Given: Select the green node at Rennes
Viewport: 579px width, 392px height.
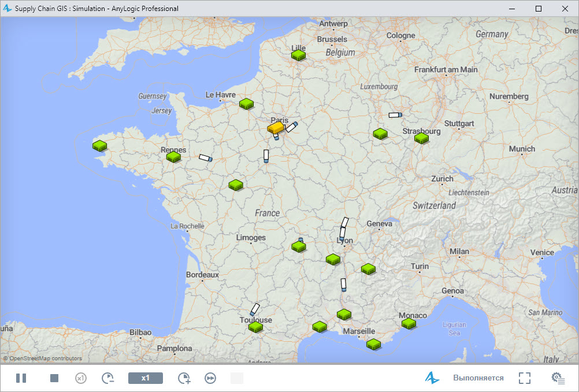Looking at the screenshot, I should tap(173, 156).
